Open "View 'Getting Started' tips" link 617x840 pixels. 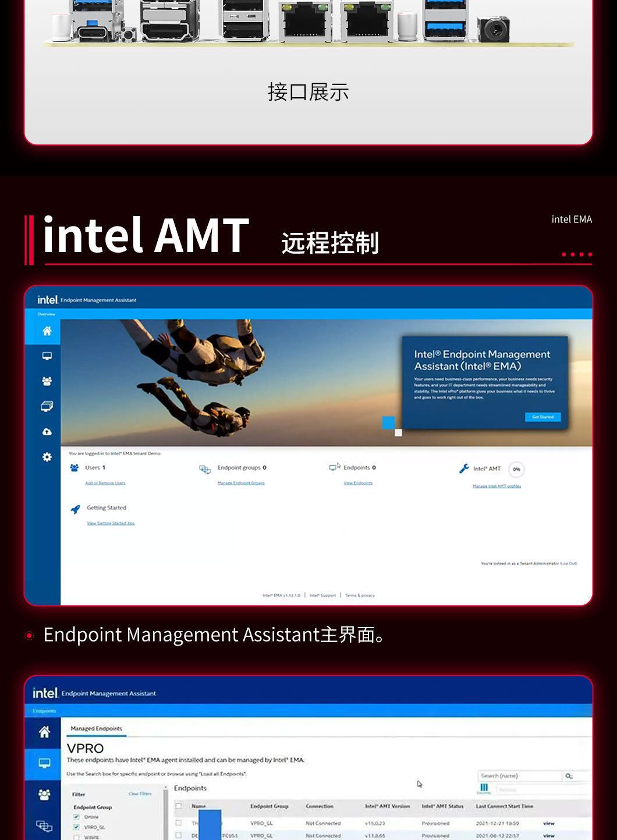[111, 523]
